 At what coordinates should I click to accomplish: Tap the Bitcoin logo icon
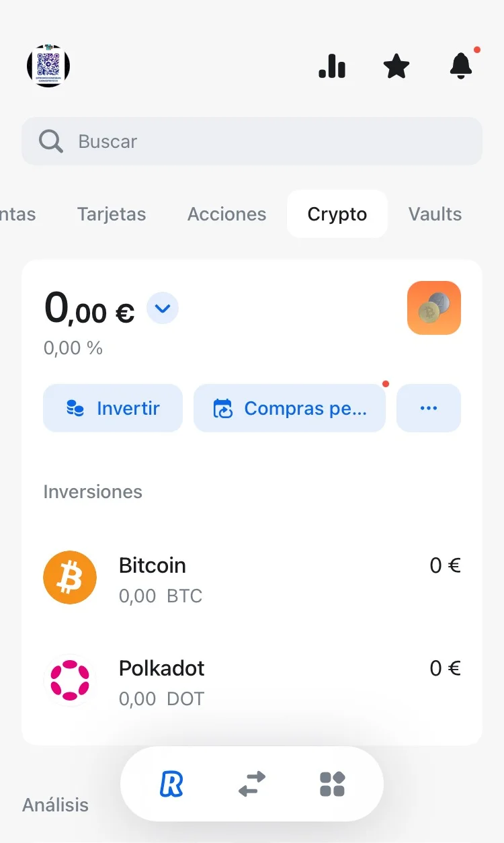tap(70, 577)
